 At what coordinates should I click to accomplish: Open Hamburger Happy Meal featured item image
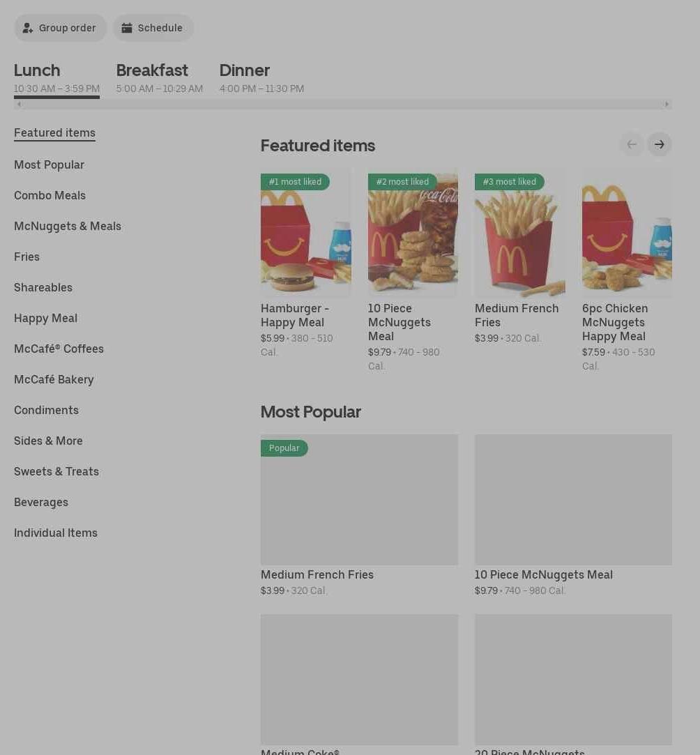click(x=305, y=231)
